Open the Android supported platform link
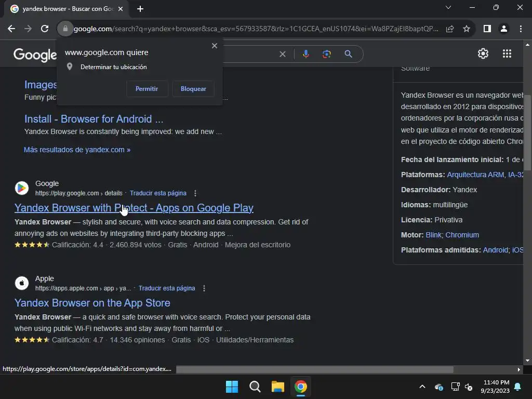This screenshot has width=532, height=399. click(x=495, y=250)
